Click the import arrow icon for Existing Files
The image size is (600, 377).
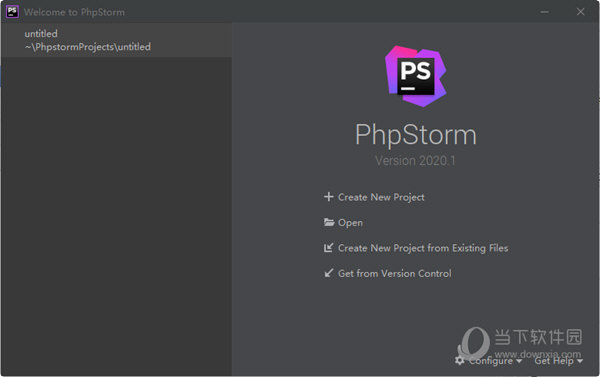coord(328,248)
